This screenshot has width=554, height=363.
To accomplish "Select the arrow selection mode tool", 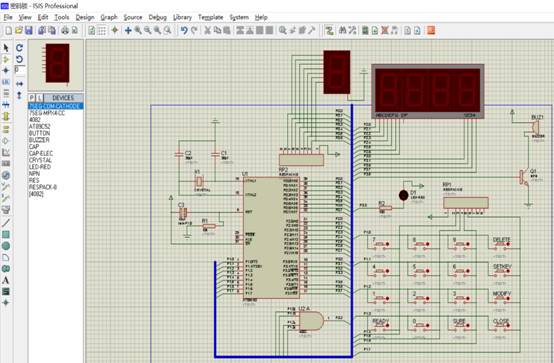I will [x=6, y=48].
